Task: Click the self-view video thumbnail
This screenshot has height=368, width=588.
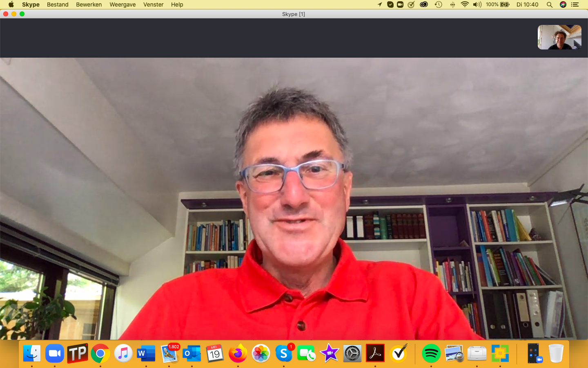Action: point(559,37)
